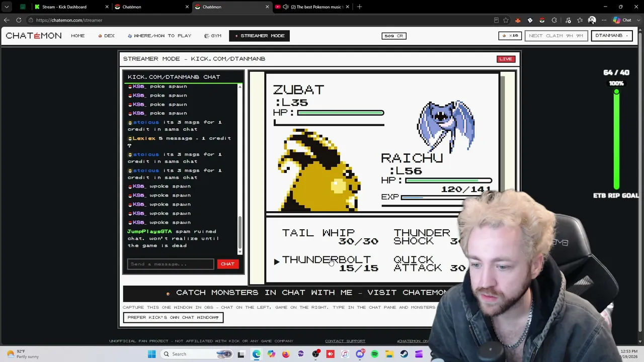Click the Edge icon on taskbar

257,354
